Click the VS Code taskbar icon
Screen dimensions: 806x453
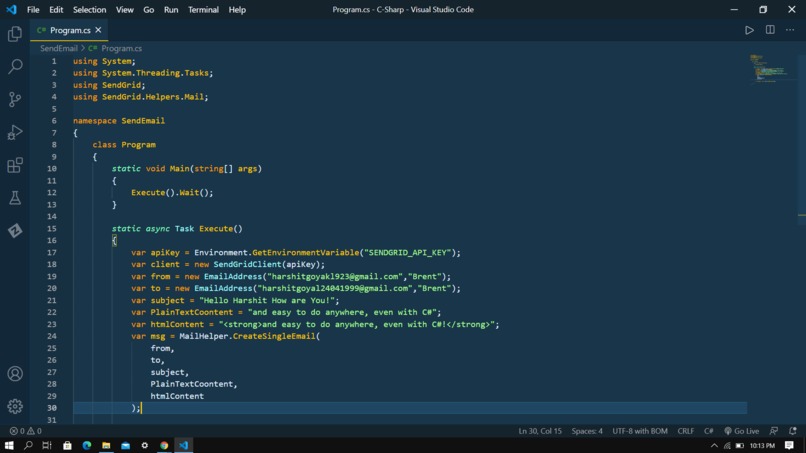tap(184, 445)
